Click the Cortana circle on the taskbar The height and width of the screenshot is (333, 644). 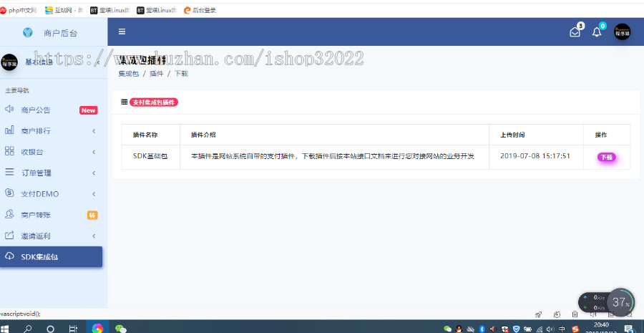click(51, 329)
